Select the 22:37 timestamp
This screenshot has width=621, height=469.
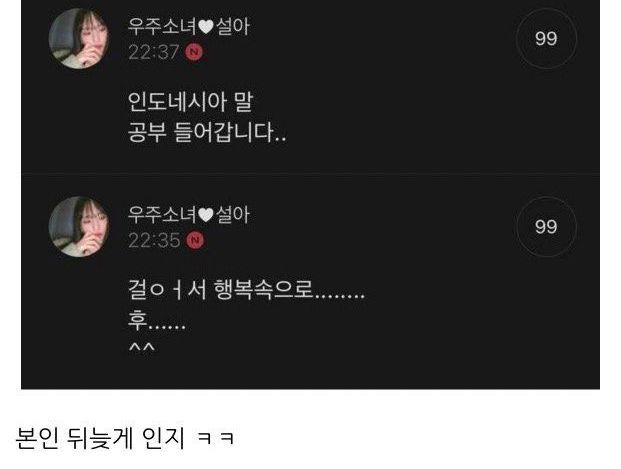coord(154,52)
